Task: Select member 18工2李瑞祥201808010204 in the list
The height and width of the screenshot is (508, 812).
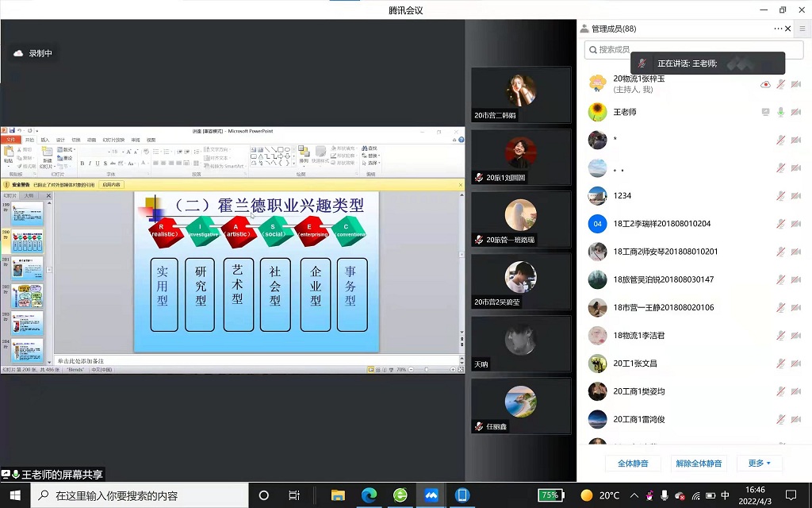Action: coord(661,224)
